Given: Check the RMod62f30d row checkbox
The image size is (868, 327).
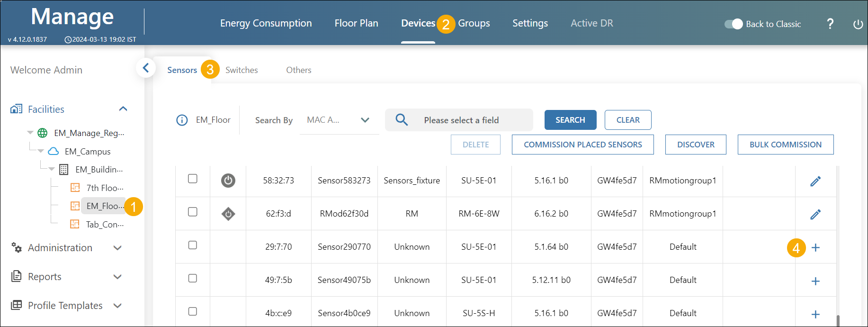Looking at the screenshot, I should tap(193, 212).
